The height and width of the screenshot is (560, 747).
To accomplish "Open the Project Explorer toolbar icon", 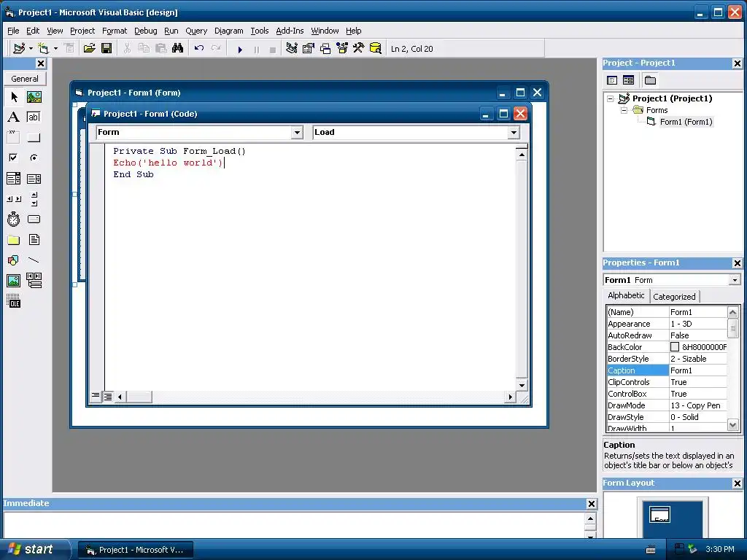I will coord(292,49).
